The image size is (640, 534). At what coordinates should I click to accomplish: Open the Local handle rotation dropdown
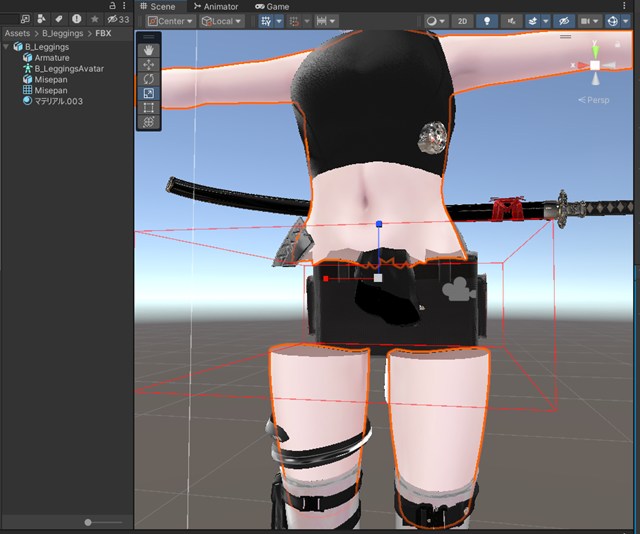(221, 20)
